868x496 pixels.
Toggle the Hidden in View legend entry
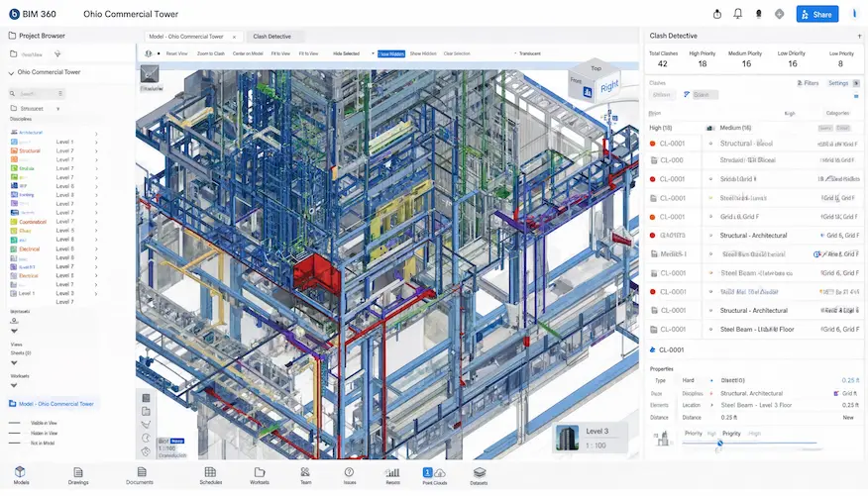34,433
